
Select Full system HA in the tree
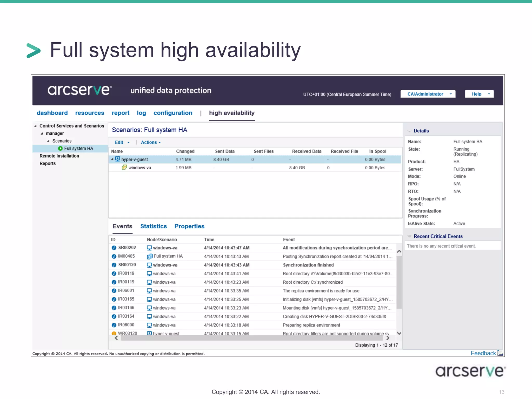[x=78, y=148]
